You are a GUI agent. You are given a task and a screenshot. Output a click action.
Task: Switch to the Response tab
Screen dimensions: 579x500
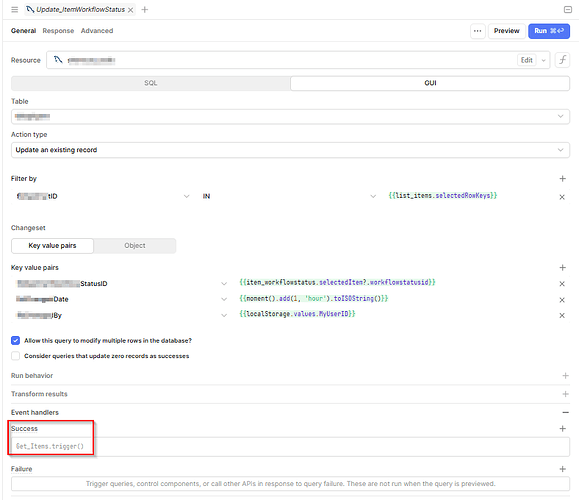58,31
